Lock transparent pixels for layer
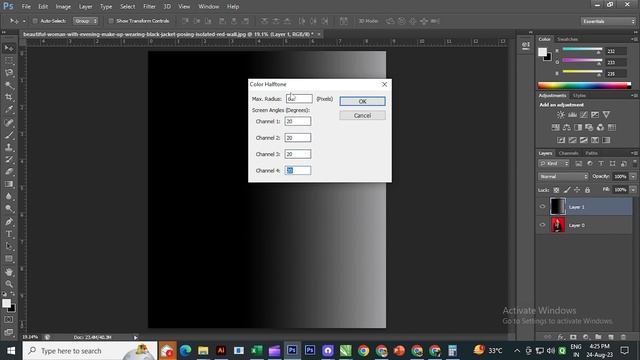 [x=556, y=190]
